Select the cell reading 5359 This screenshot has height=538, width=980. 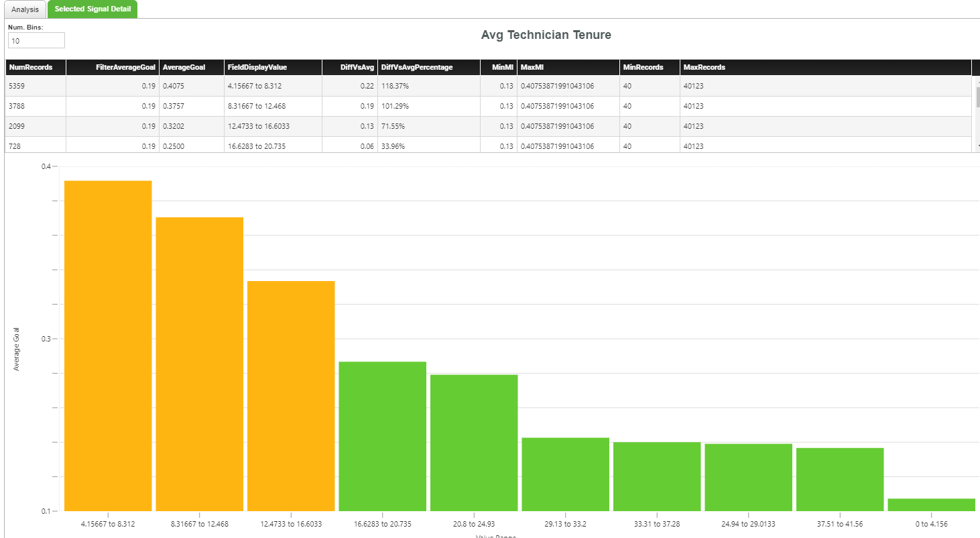pyautogui.click(x=36, y=86)
